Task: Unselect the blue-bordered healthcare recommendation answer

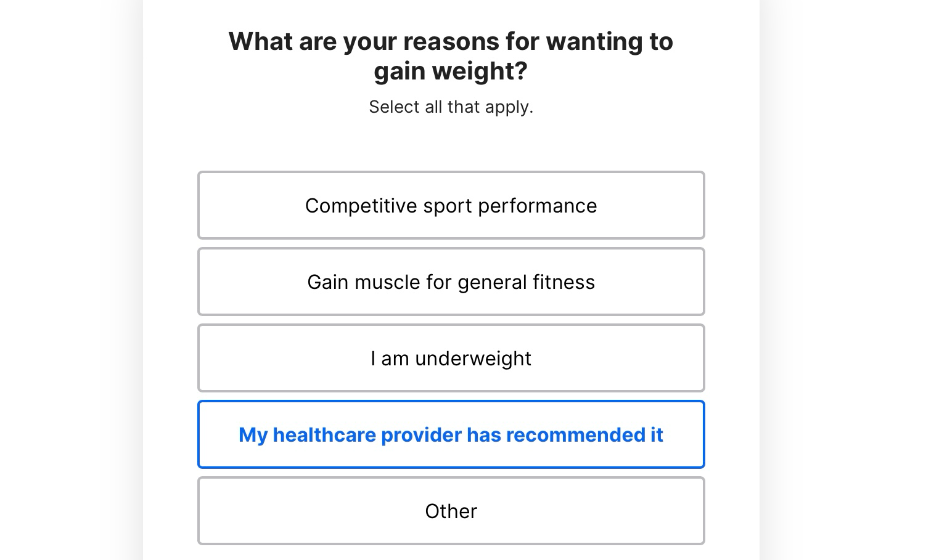Action: (451, 434)
